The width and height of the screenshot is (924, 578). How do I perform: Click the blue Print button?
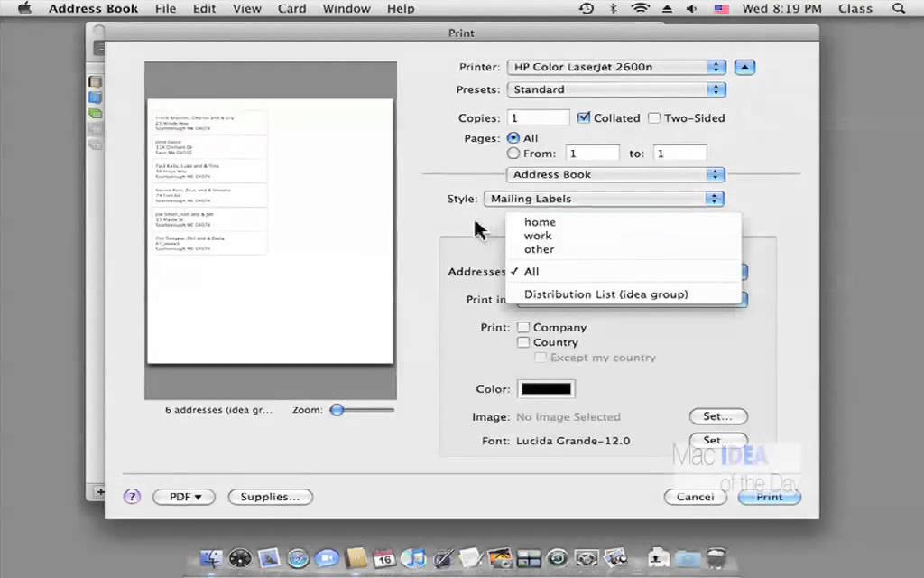[x=770, y=497]
